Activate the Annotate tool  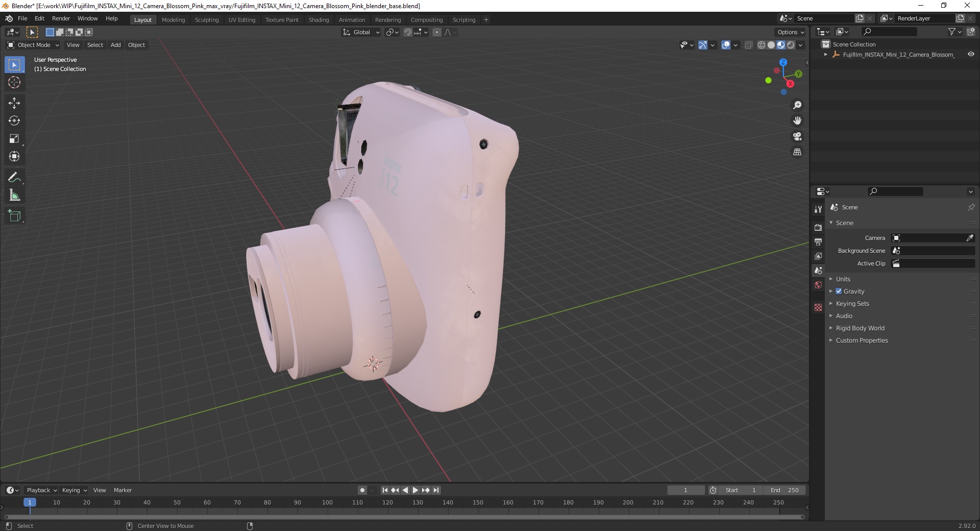tap(14, 178)
